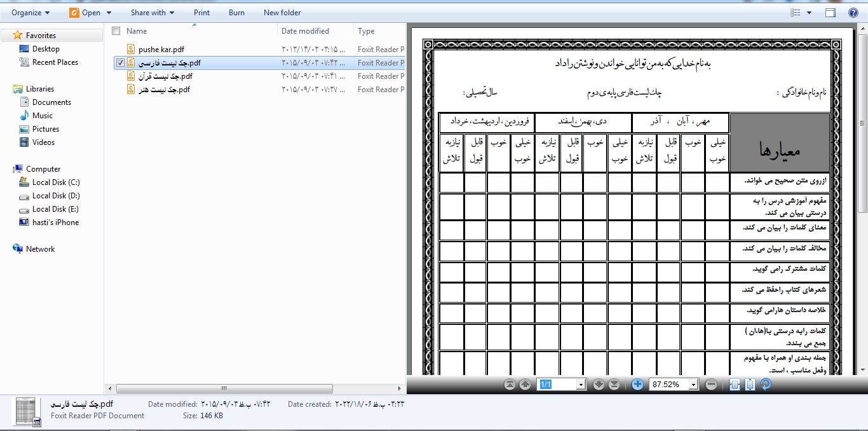
Task: Click the چک لیست هنر.pdf file icon
Action: coord(131,89)
